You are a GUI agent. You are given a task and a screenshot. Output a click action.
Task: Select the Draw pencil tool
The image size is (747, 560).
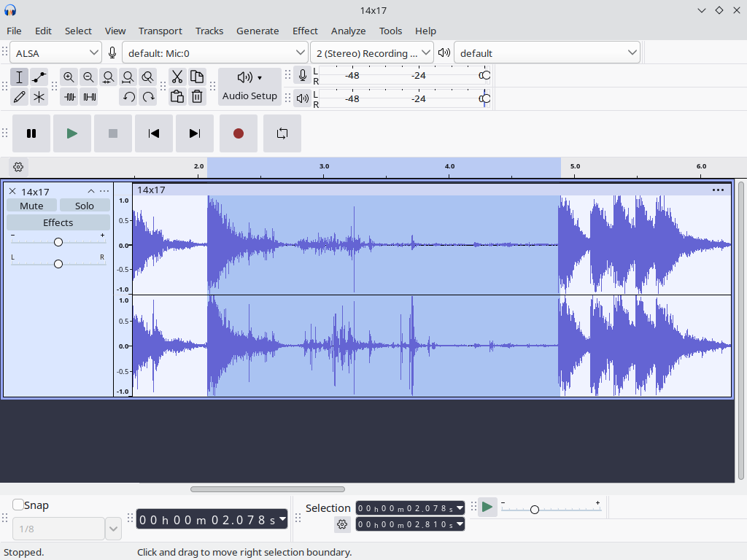[20, 96]
